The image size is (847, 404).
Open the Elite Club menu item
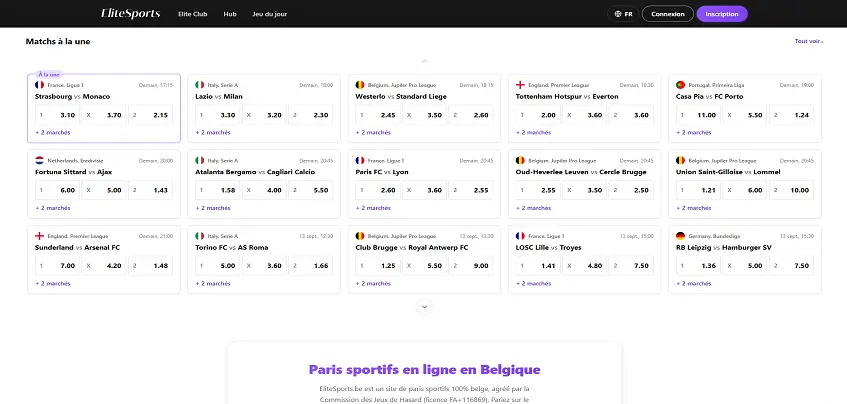click(193, 14)
